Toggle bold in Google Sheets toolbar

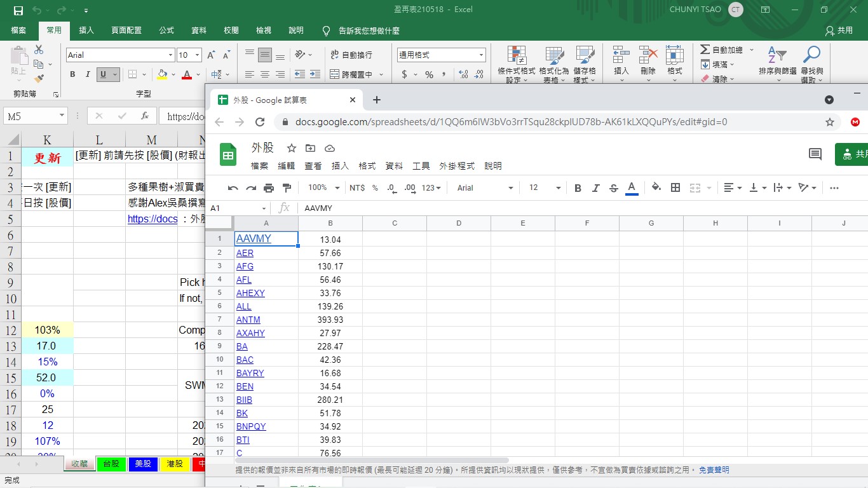coord(578,188)
